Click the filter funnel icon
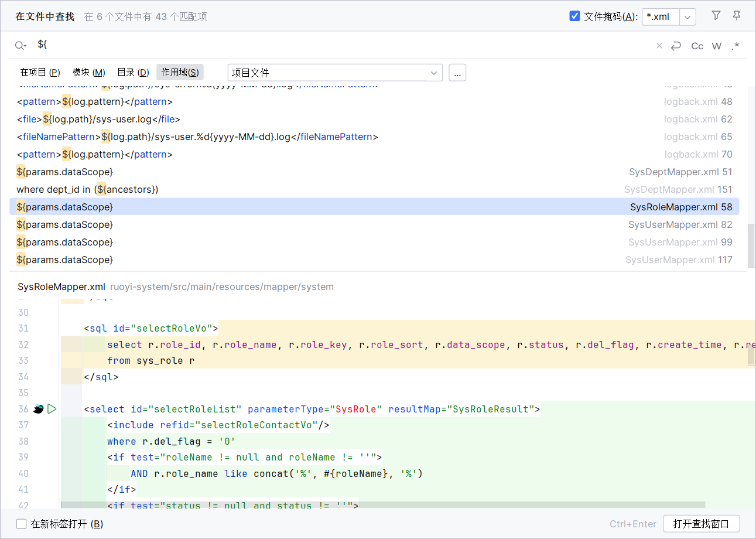This screenshot has height=539, width=756. click(716, 16)
